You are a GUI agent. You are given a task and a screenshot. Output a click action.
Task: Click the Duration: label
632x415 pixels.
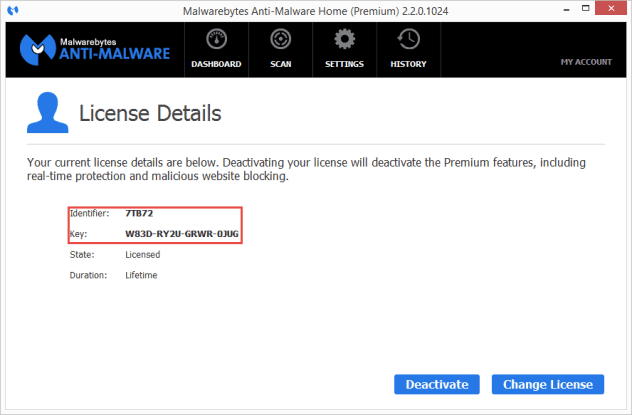(88, 275)
